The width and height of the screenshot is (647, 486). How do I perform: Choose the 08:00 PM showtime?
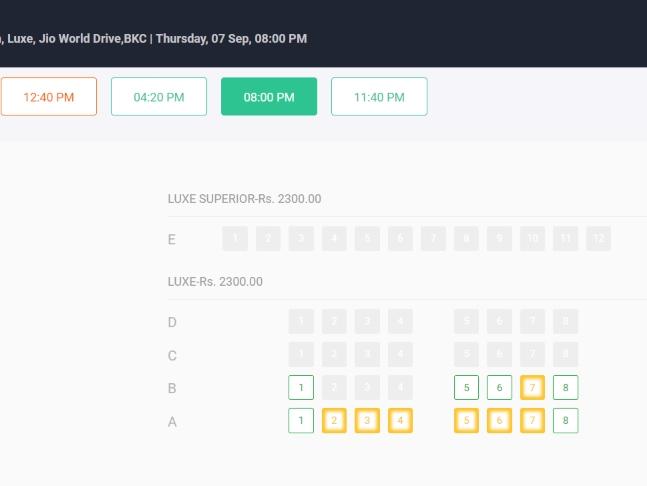coord(269,97)
